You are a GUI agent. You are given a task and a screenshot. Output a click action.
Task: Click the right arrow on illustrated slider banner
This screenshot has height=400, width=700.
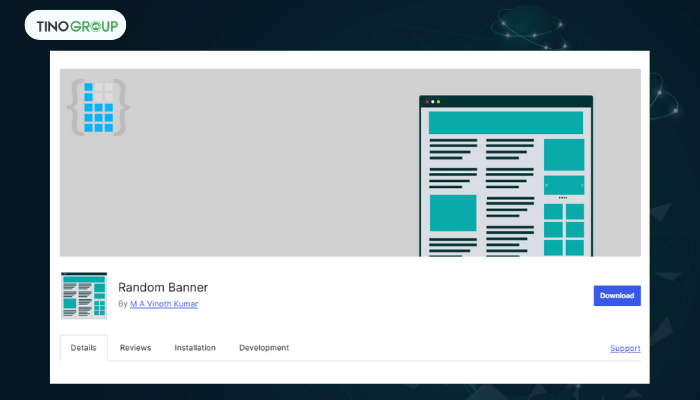tap(581, 186)
